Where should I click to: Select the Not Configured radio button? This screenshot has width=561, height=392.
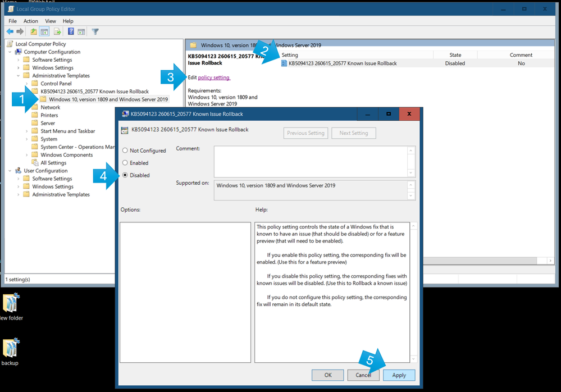(x=125, y=151)
